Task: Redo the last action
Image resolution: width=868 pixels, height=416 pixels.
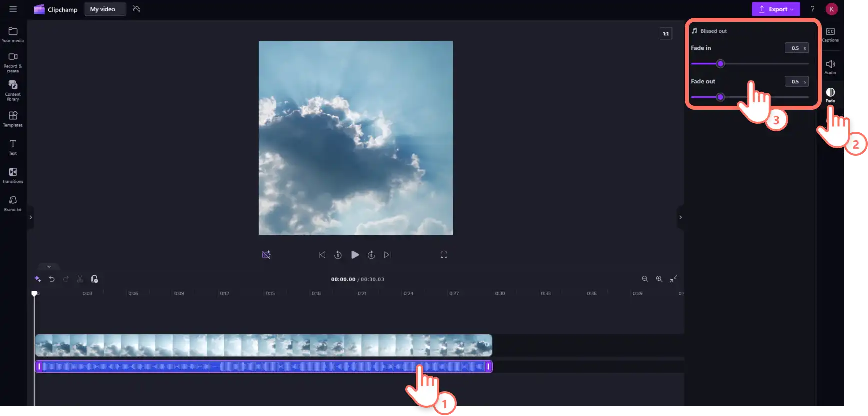Action: 66,279
